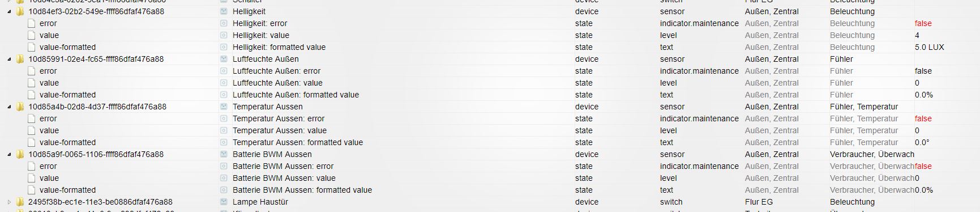The height and width of the screenshot is (212, 980).
Task: Click the Fühler, Temperatur function cell of Temperatur Aussen device
Action: tap(864, 107)
